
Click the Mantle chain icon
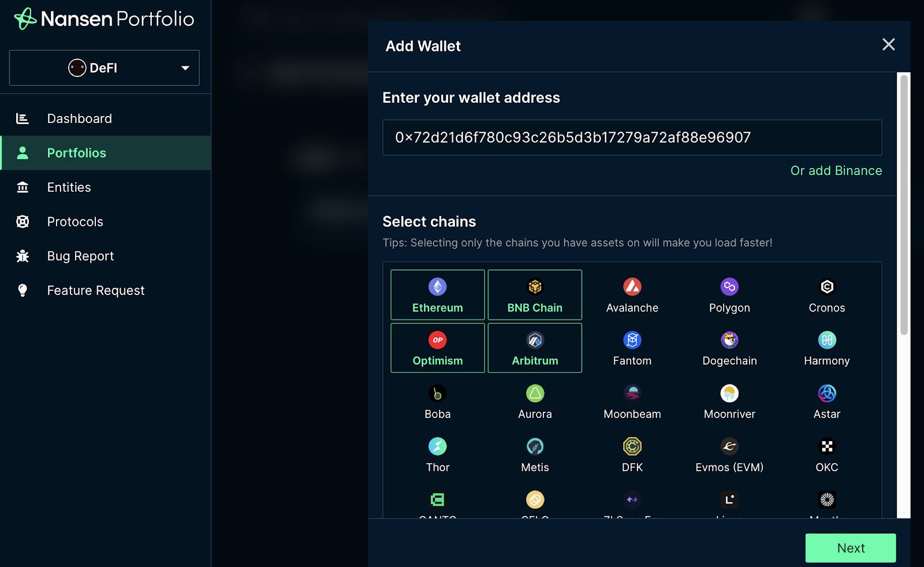click(827, 499)
